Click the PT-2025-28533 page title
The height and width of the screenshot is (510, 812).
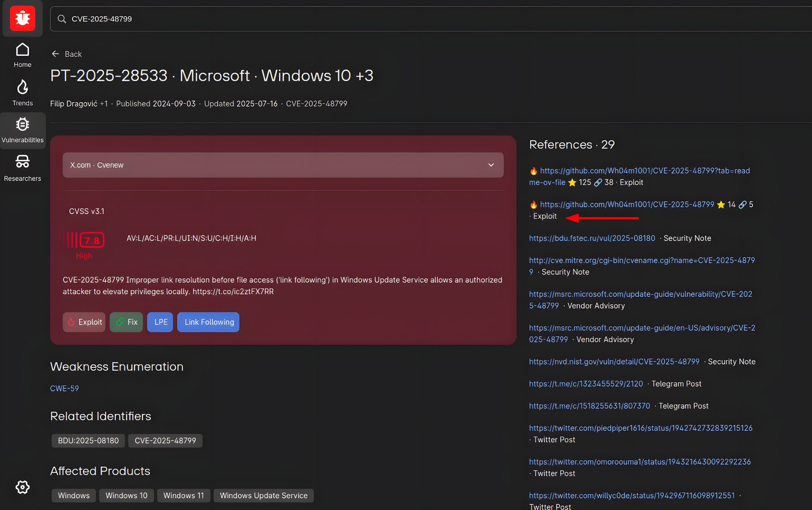click(212, 76)
